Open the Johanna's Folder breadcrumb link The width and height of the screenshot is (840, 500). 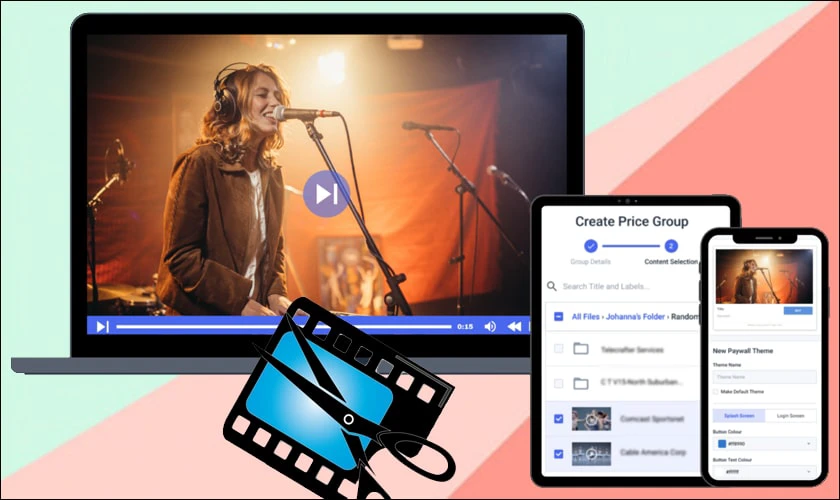click(635, 317)
